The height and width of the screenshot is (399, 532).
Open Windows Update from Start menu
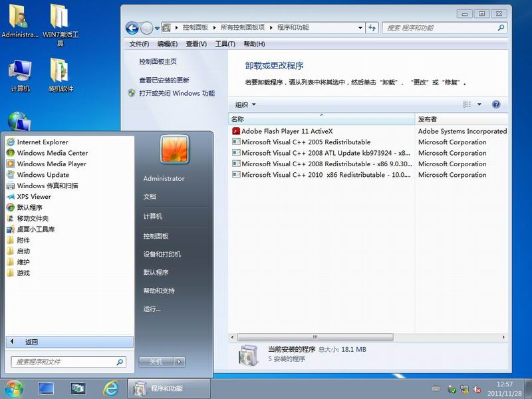tap(70, 175)
